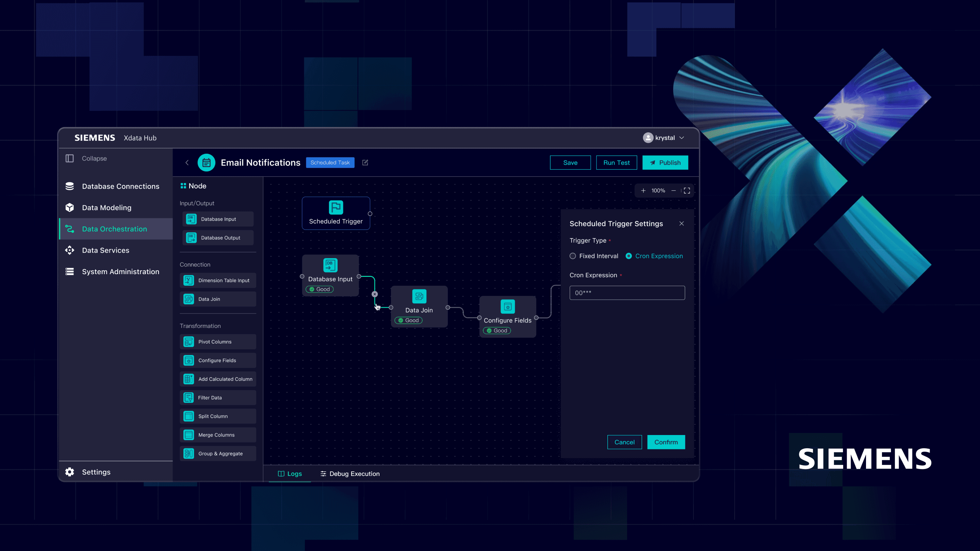Choose Group & Aggregate node
This screenshot has height=551, width=980.
click(x=218, y=453)
